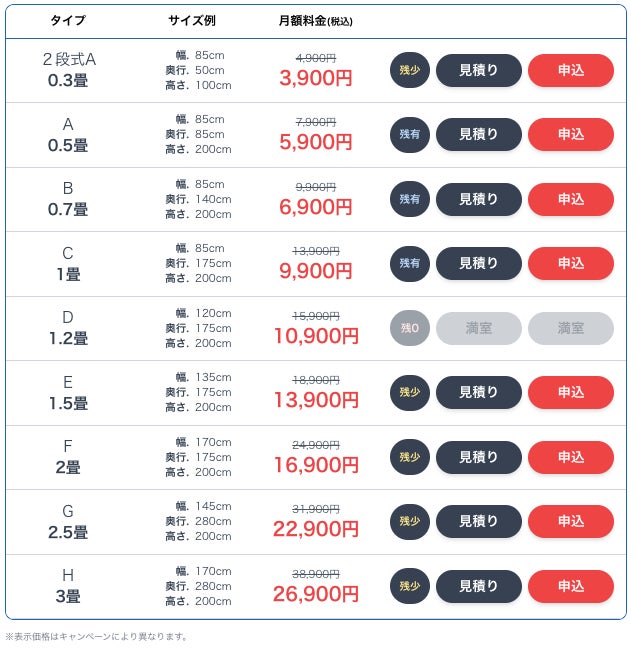The height and width of the screenshot is (650, 631).
Task: Click 見積り for type G 2.5畳
Action: [x=478, y=522]
